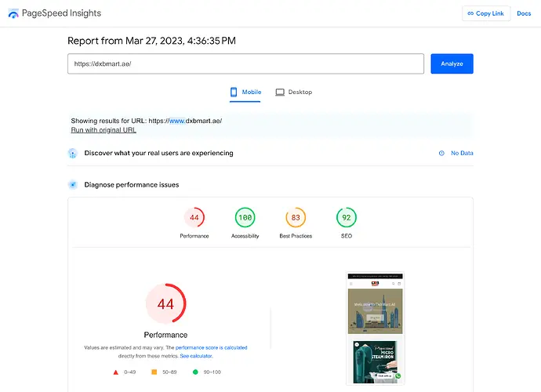Click the PageSpeed Insights logo icon
Screen dimensions: 541x392
[13, 13]
